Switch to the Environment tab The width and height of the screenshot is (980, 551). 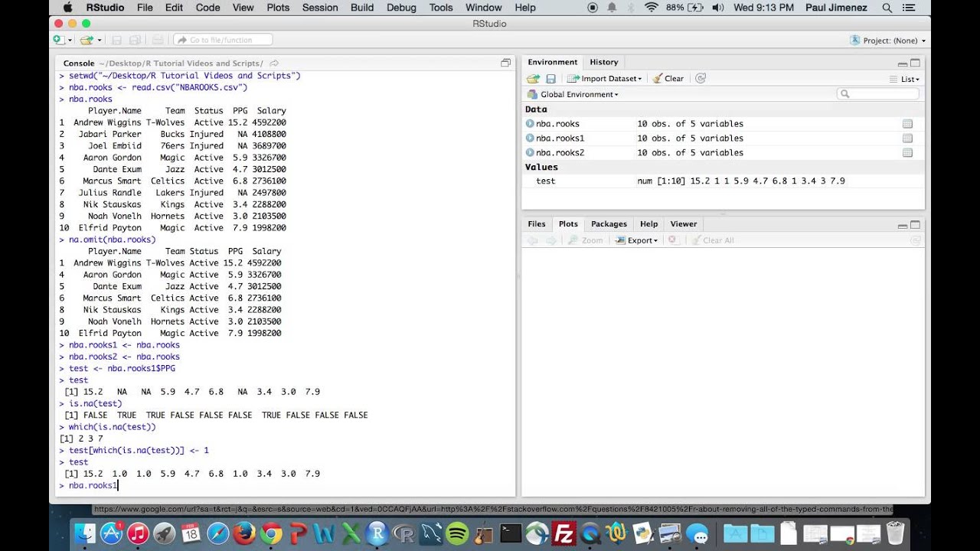click(552, 62)
